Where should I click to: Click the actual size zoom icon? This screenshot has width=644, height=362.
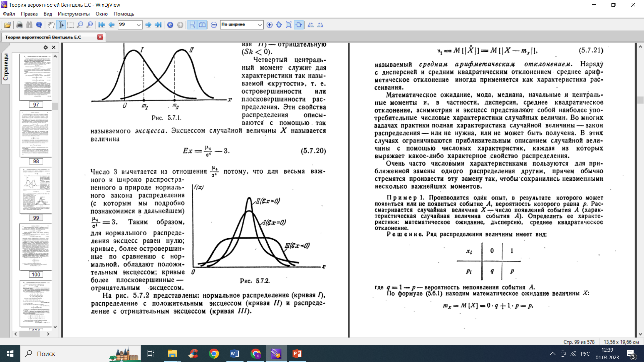click(279, 25)
